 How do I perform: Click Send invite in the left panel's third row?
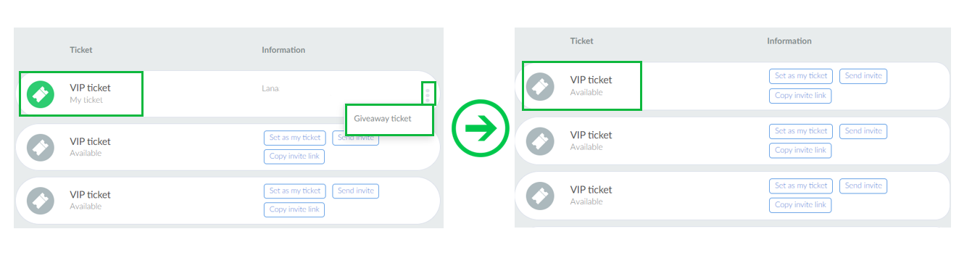point(356,191)
